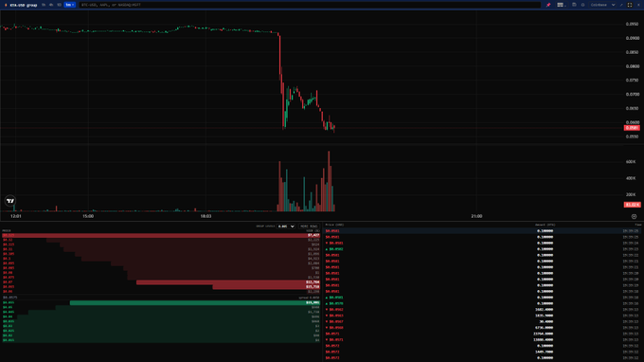Click the $0.12 ask row in order book
The height and width of the screenshot is (362, 644).
click(161, 240)
